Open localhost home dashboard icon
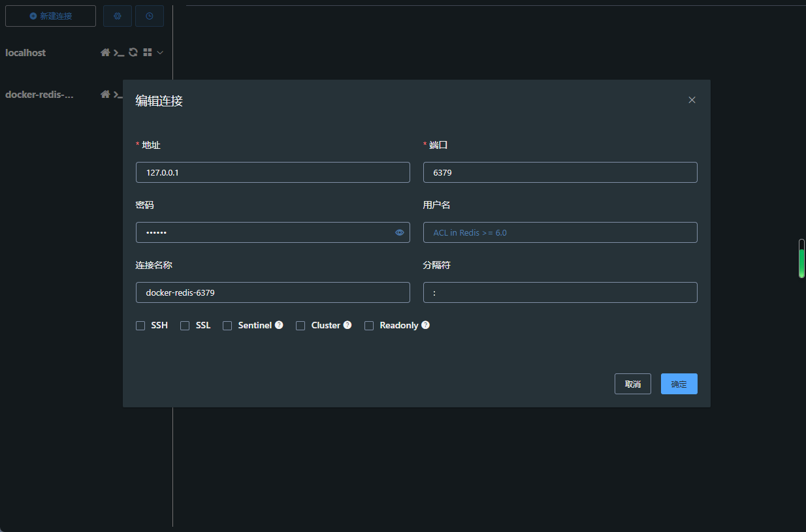 coord(105,53)
